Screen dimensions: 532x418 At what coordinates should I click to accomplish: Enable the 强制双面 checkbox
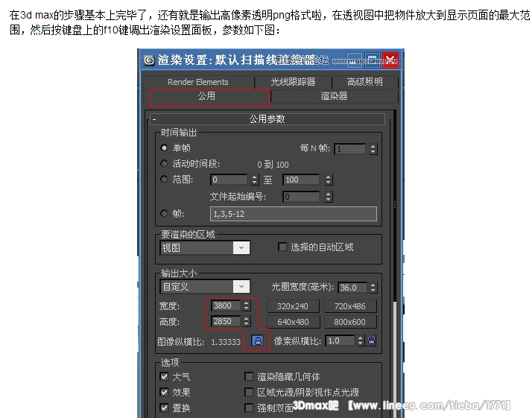point(249,408)
